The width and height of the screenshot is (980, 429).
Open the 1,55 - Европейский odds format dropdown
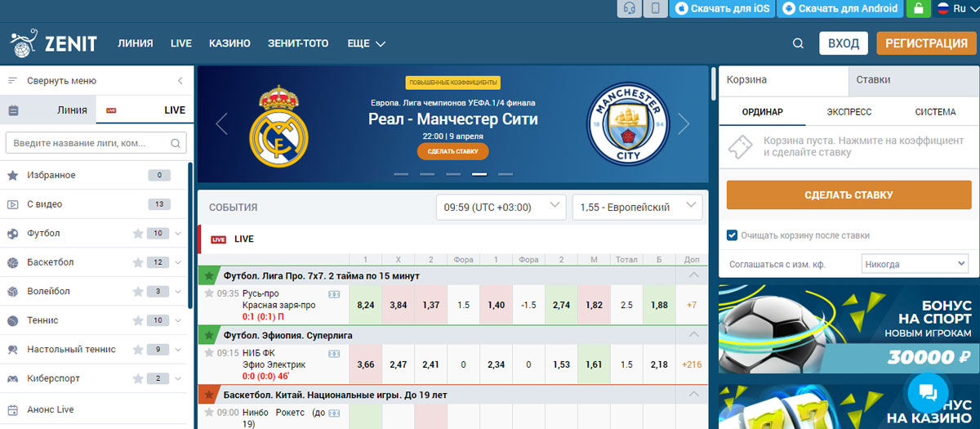pyautogui.click(x=637, y=207)
